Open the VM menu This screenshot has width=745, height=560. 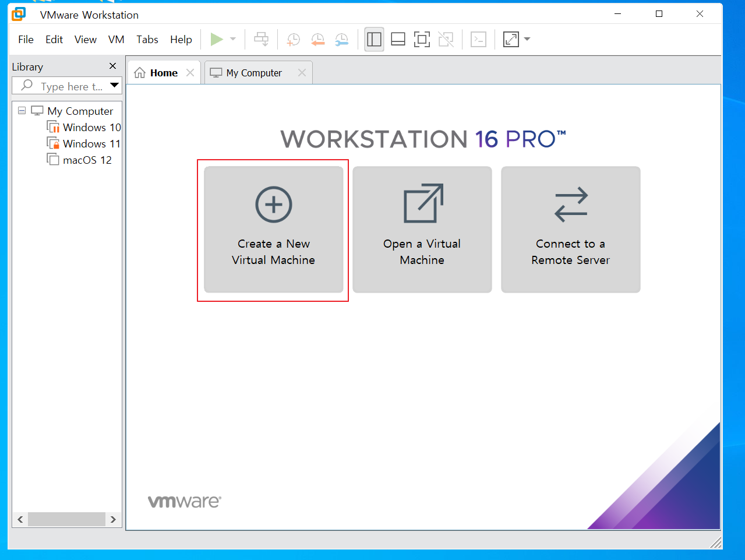click(116, 39)
